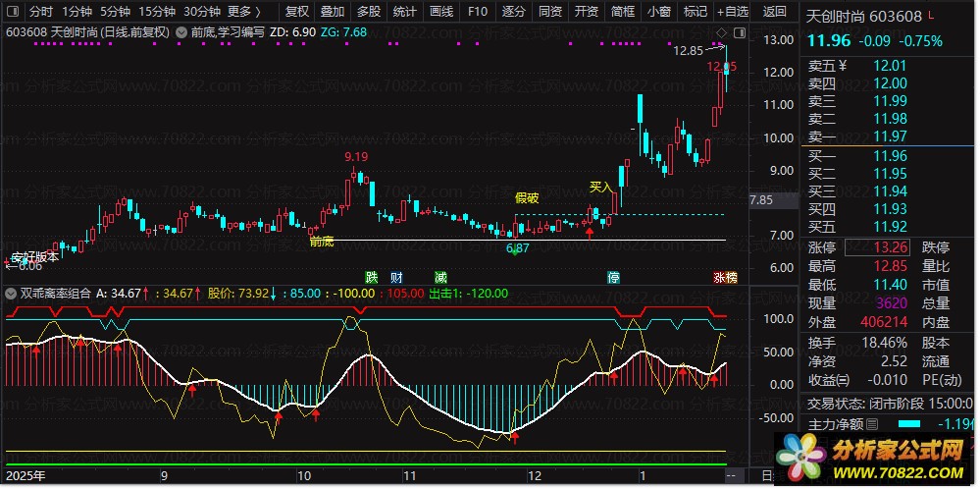Collapse the main chart indicator 前底,学习编写
Viewport: 980px width, 489px height.
coord(181,31)
